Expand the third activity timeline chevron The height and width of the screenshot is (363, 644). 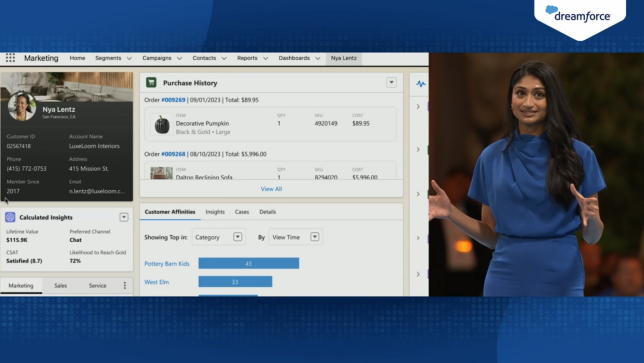418,194
